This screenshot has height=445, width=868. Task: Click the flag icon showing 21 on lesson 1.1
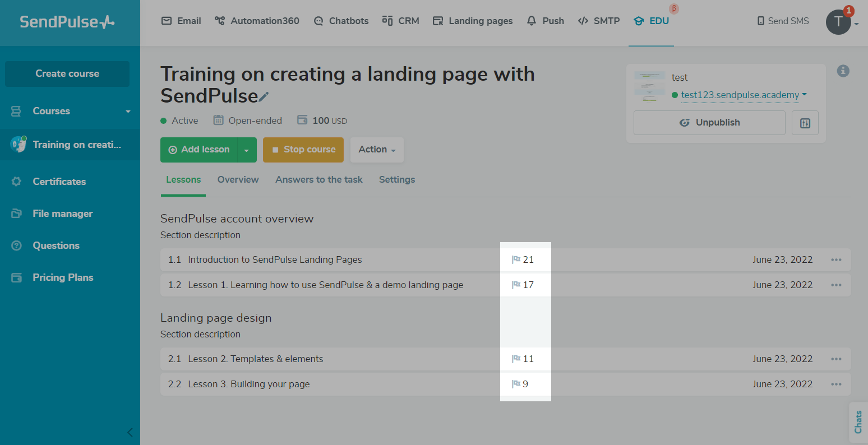click(516, 260)
